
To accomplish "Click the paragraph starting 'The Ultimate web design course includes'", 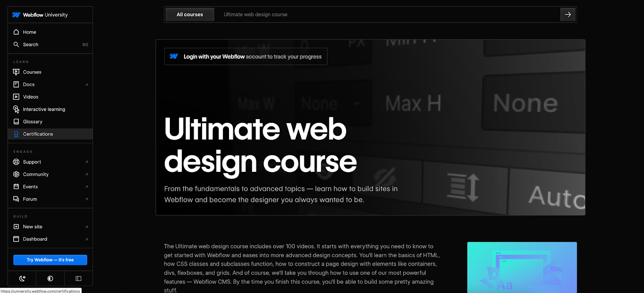I will point(302,268).
